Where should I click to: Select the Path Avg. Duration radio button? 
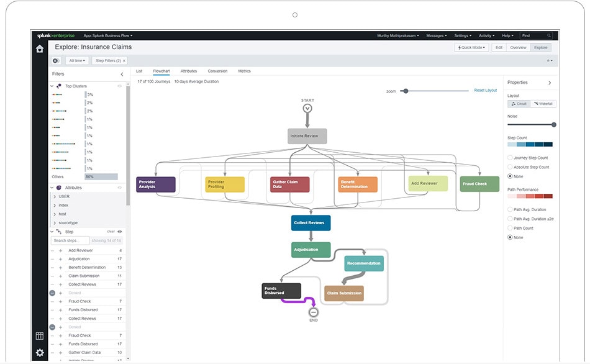coord(511,209)
